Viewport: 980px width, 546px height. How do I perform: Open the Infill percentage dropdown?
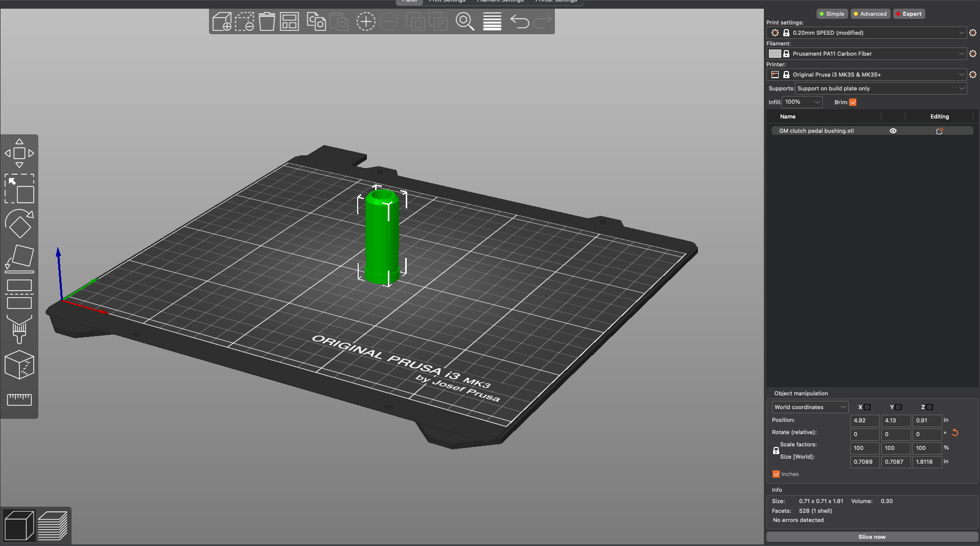pyautogui.click(x=802, y=102)
